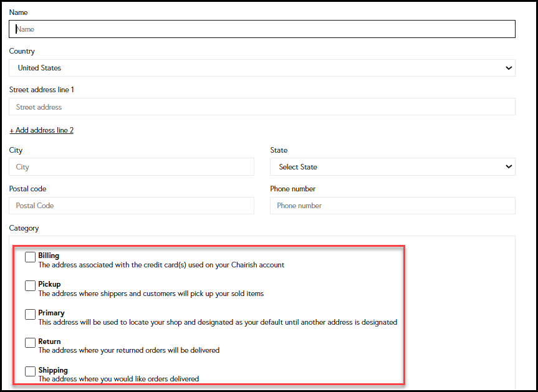Viewport: 538px width, 392px height.
Task: Click the Add address line 2 link
Action: (x=42, y=130)
